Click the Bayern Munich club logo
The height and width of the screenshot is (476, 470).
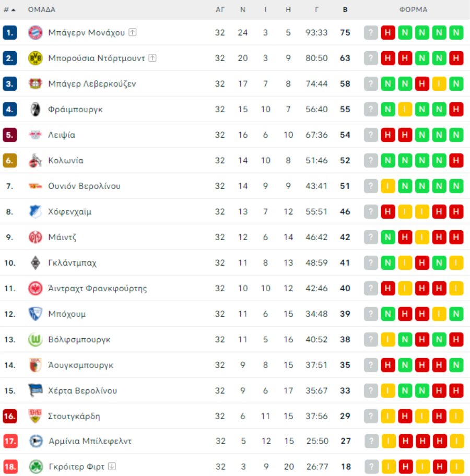[x=35, y=32]
